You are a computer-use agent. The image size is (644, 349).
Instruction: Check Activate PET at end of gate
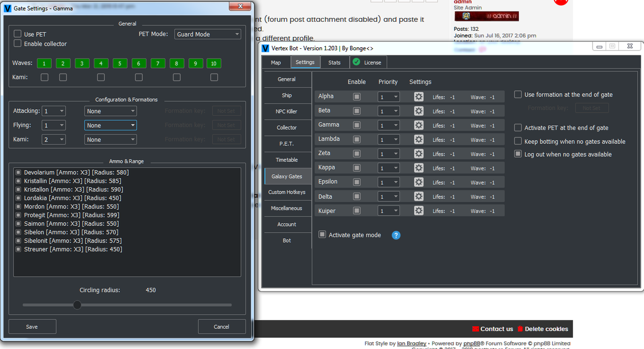pyautogui.click(x=518, y=127)
